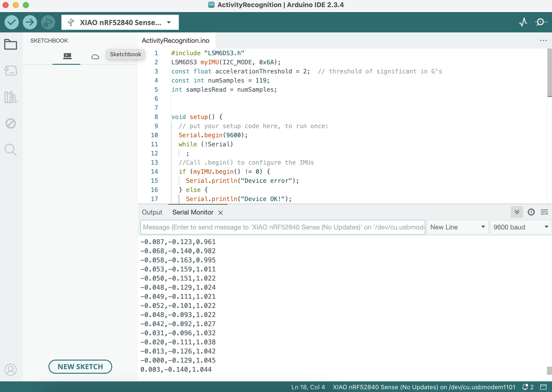Toggle timestamp display in the Serial Monitor
552x392 pixels.
(531, 212)
